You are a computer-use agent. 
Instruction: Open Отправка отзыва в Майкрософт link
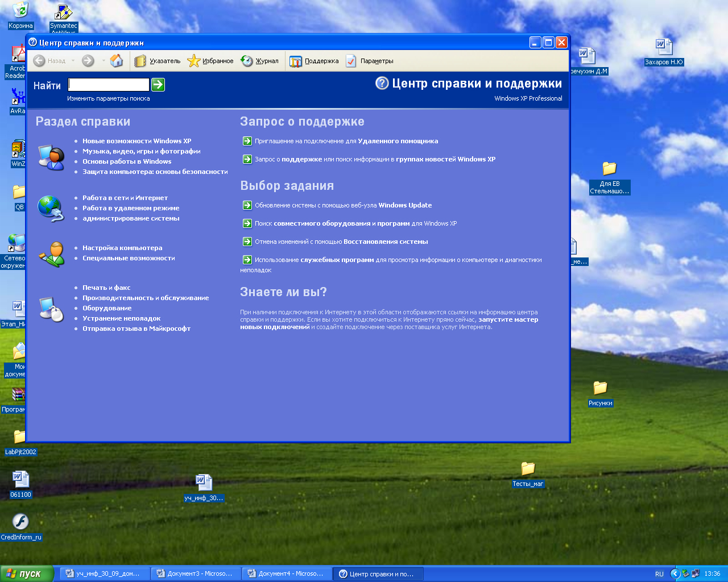[136, 329]
